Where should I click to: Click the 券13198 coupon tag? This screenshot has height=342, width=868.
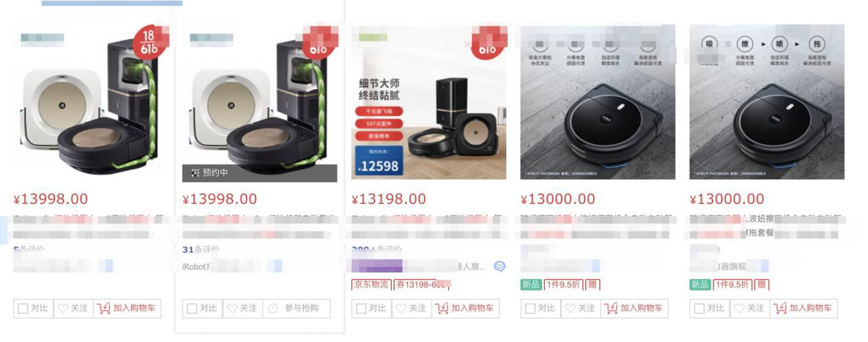(422, 284)
